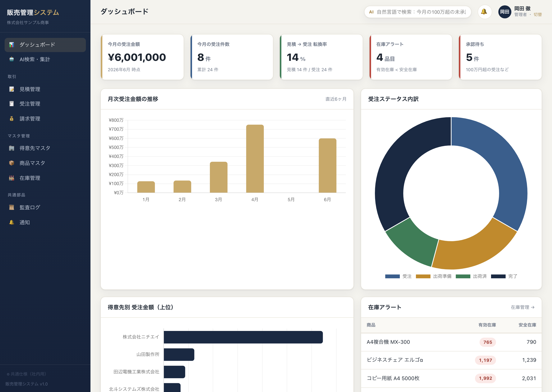The width and height of the screenshot is (552, 392).
Task: Follow the 在庫管理 → link in alert panel
Action: click(522, 307)
